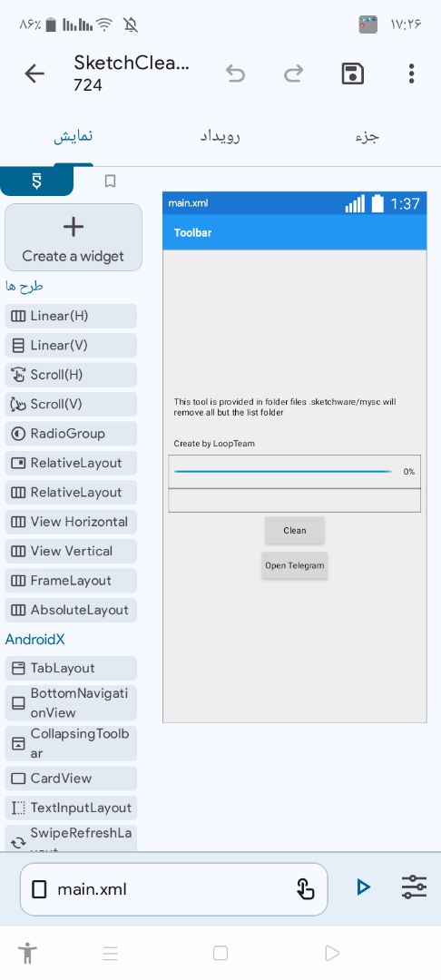Viewport: 441px width, 980px height.
Task: Redo the last change
Action: point(293,73)
